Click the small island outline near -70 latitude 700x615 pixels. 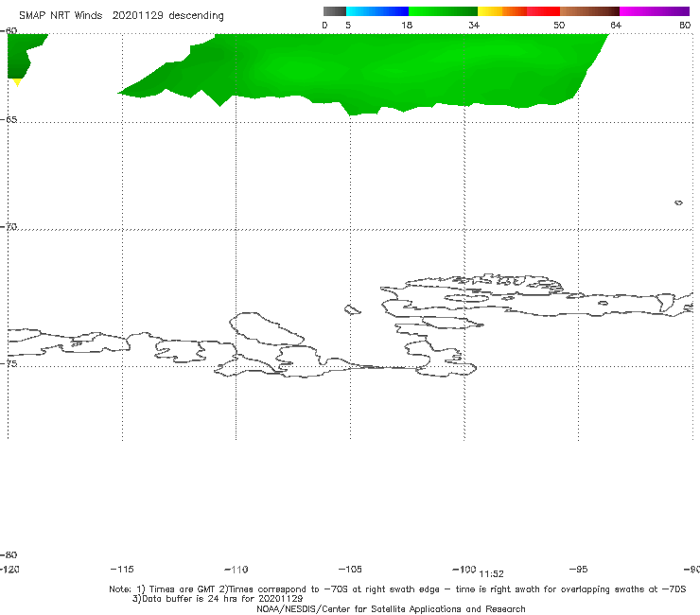(x=678, y=202)
